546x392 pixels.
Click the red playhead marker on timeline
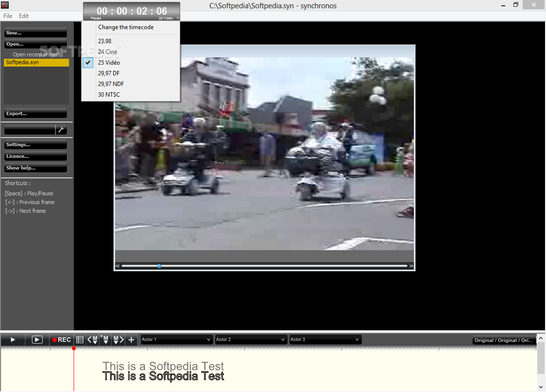click(74, 348)
